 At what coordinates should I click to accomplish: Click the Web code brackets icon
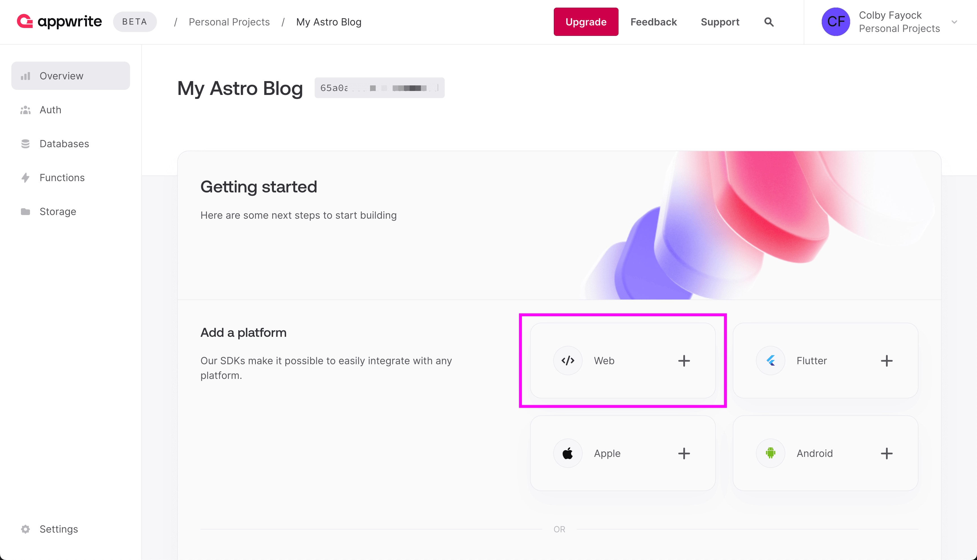coord(568,361)
